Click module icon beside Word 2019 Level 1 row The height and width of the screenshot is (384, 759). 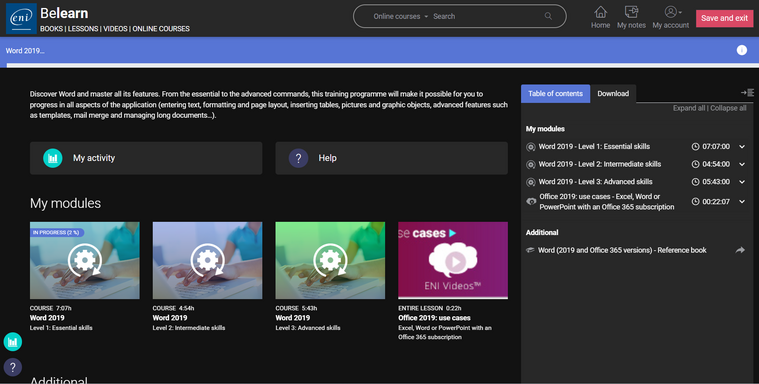531,147
